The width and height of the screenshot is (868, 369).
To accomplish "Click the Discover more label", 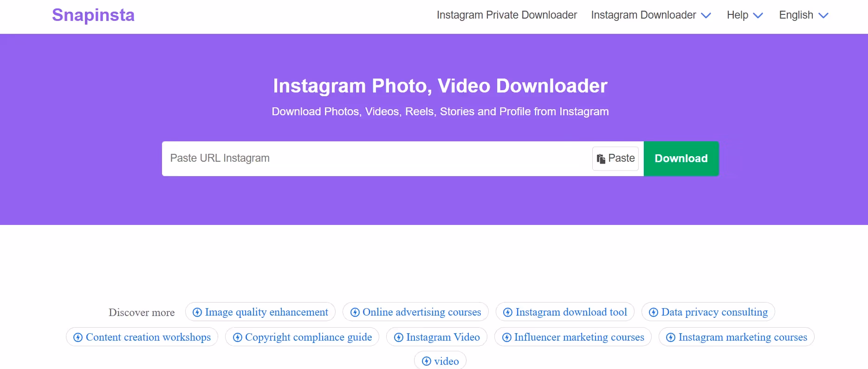I will [142, 312].
